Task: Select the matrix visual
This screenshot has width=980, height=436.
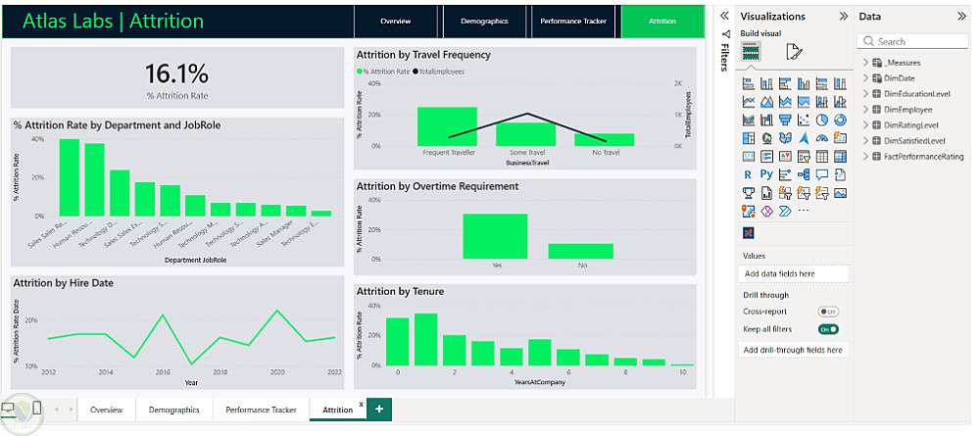Action: tap(841, 156)
